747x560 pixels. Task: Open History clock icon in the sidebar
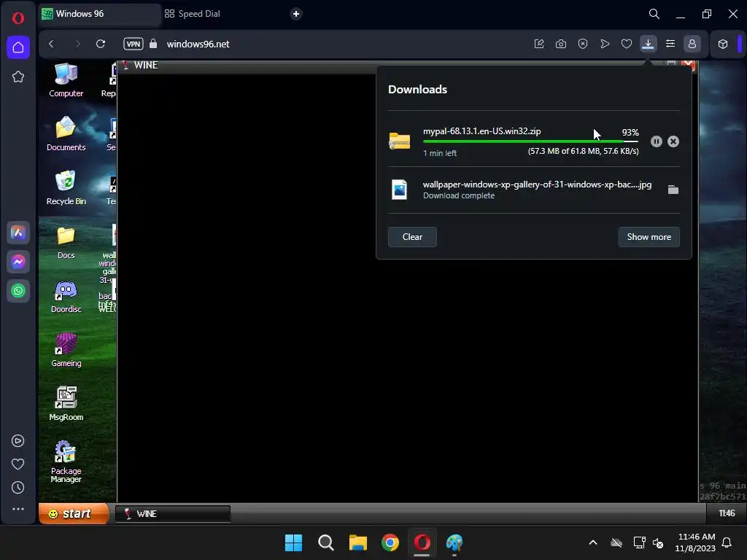[18, 488]
